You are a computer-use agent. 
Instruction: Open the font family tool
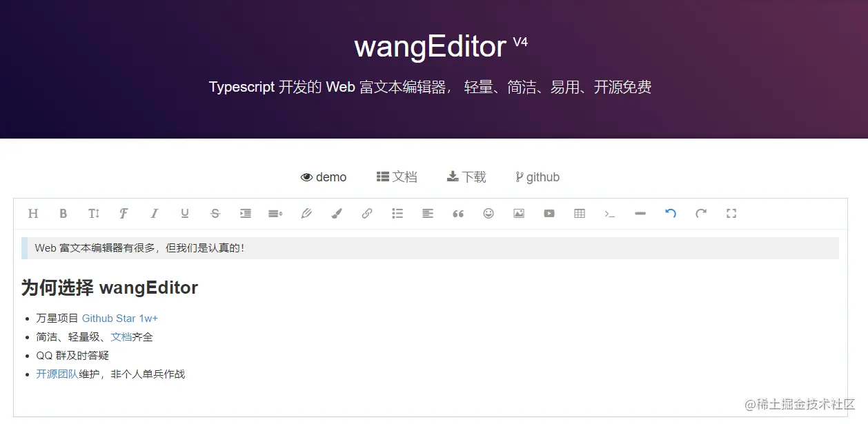point(124,214)
